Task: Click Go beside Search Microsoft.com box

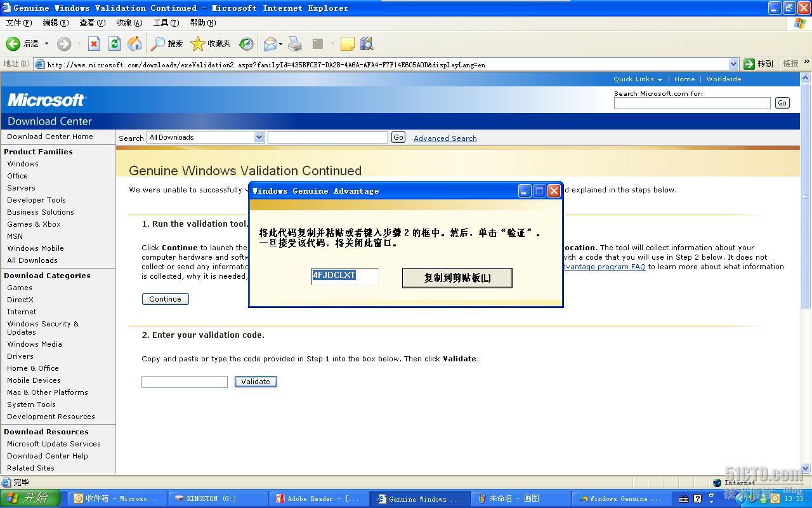Action: [x=782, y=103]
